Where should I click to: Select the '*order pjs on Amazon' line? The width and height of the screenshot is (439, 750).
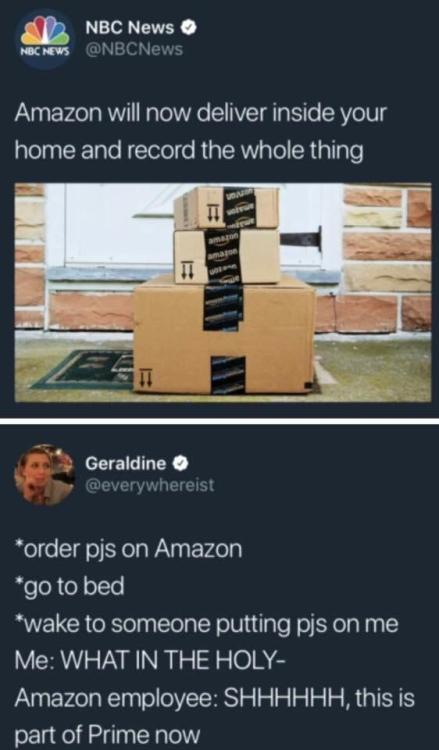(x=129, y=550)
